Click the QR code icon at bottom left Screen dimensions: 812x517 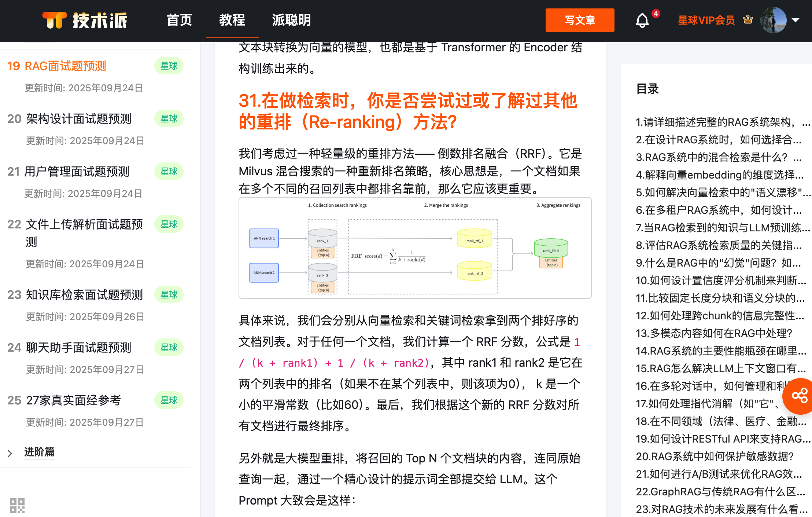coord(17,506)
